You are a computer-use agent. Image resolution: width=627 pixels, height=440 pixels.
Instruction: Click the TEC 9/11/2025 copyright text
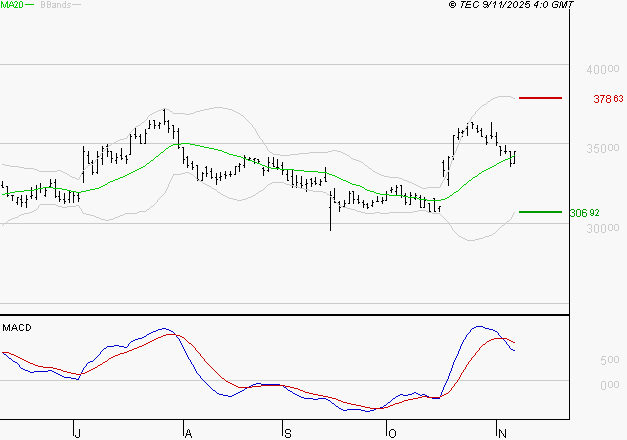click(511, 5)
